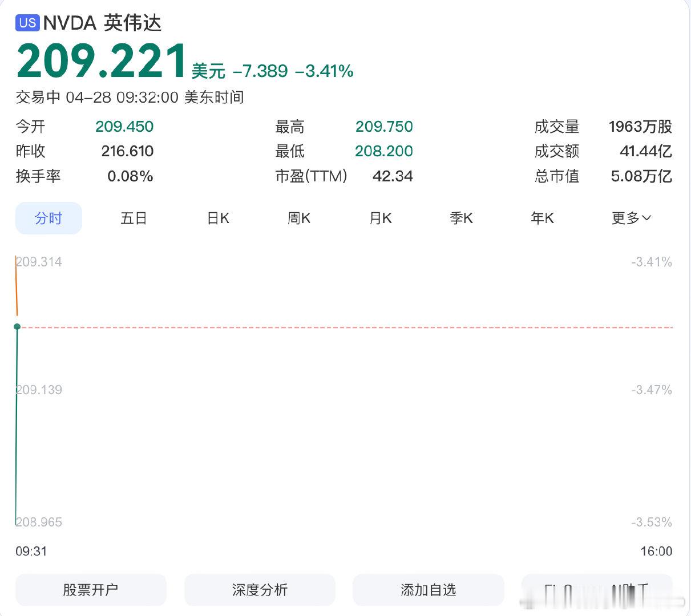
Task: Click the 换手率 value 0.08%
Action: (130, 176)
